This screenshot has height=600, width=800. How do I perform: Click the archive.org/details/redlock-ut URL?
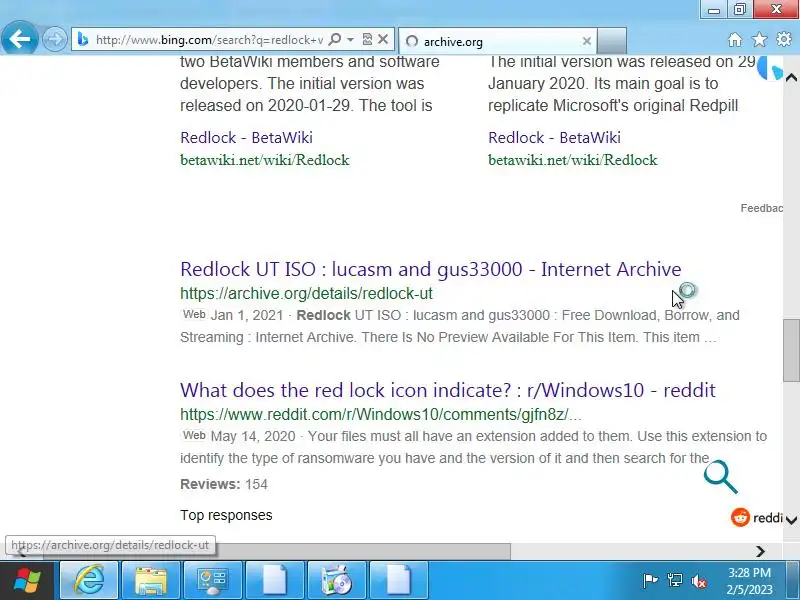(x=306, y=294)
